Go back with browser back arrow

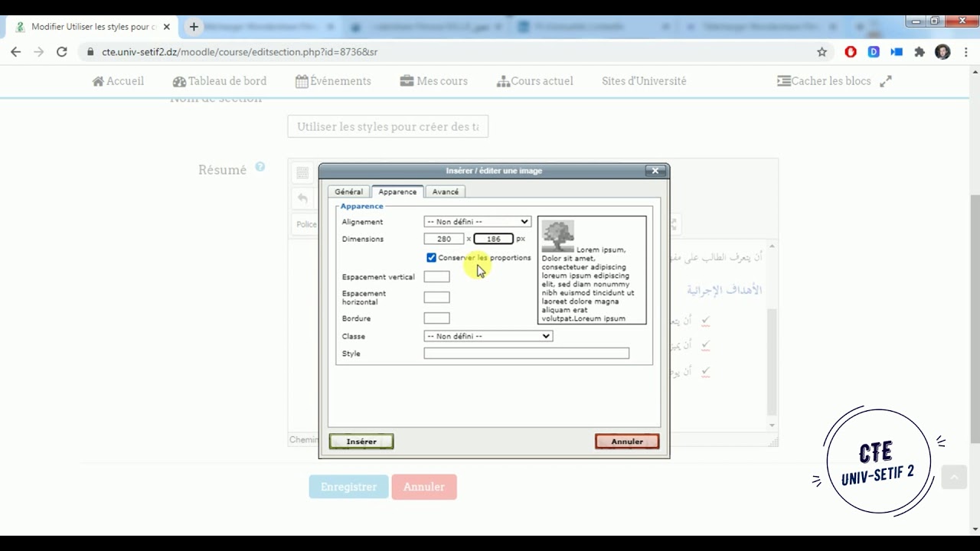tap(16, 52)
